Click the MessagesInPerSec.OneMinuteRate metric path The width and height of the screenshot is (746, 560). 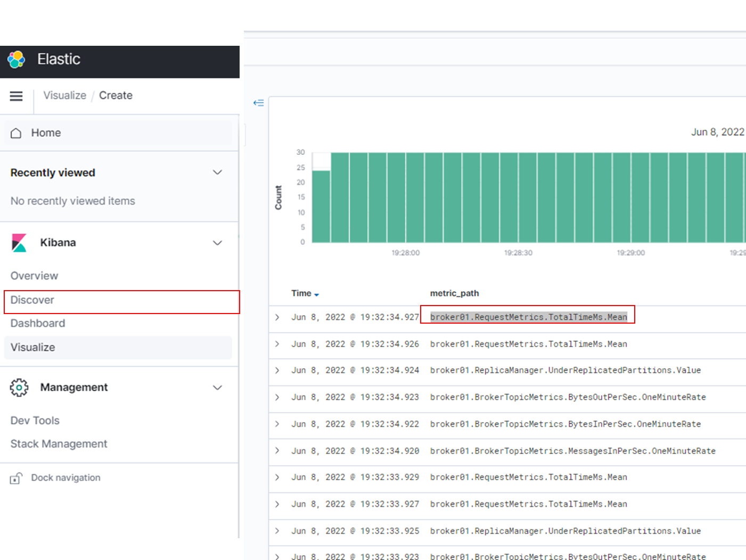click(x=573, y=451)
